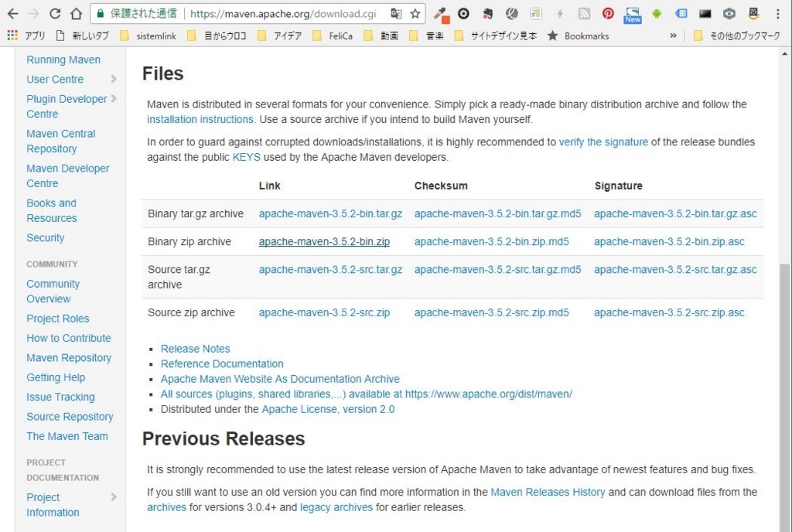Screen dimensions: 792x532
Task: Download apache-maven-3.5.2-bin.tar.gz
Action: (330, 214)
